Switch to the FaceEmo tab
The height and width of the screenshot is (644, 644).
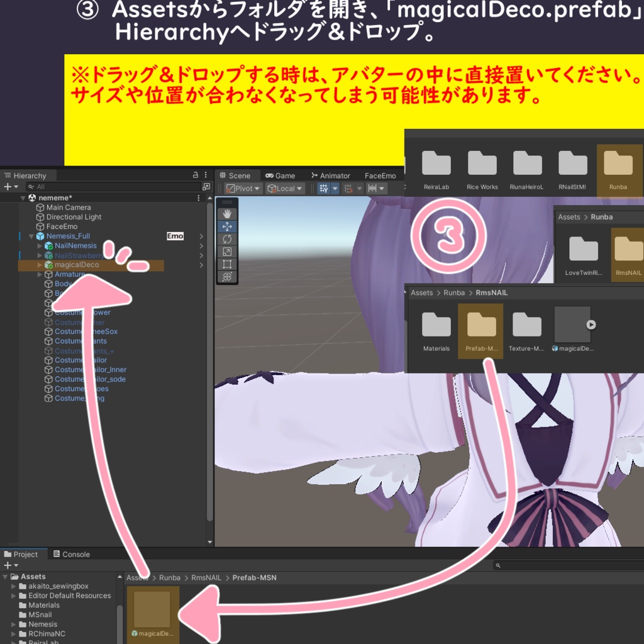coord(380,175)
